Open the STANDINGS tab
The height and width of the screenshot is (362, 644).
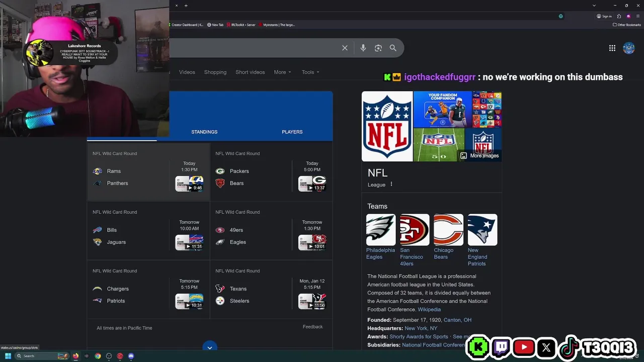pos(204,132)
